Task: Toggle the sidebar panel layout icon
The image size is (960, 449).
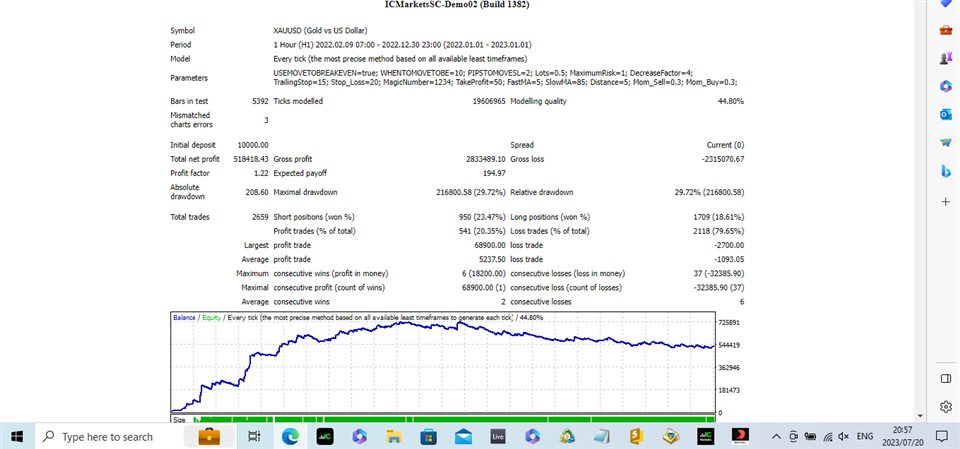Action: coord(945,378)
